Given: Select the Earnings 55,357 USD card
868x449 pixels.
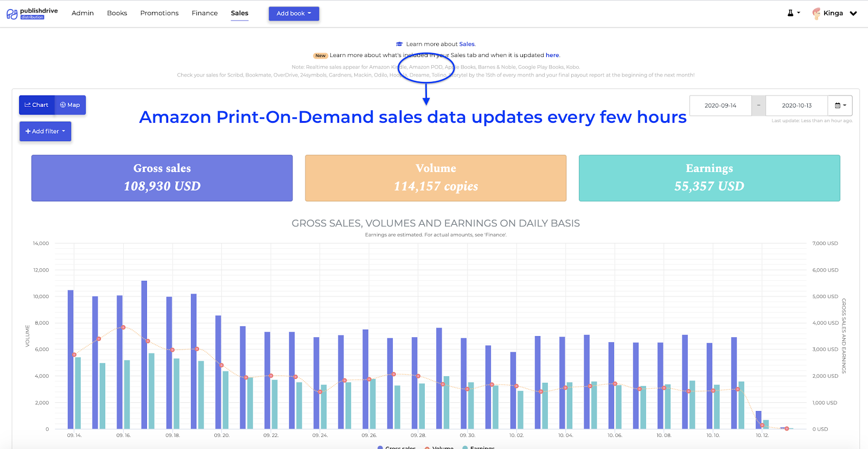Looking at the screenshot, I should pos(710,178).
